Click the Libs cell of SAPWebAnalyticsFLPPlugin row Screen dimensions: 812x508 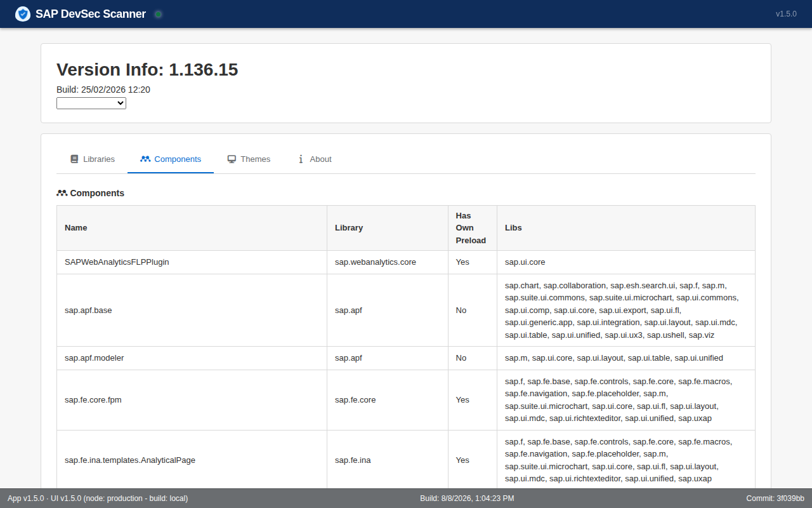(626, 262)
